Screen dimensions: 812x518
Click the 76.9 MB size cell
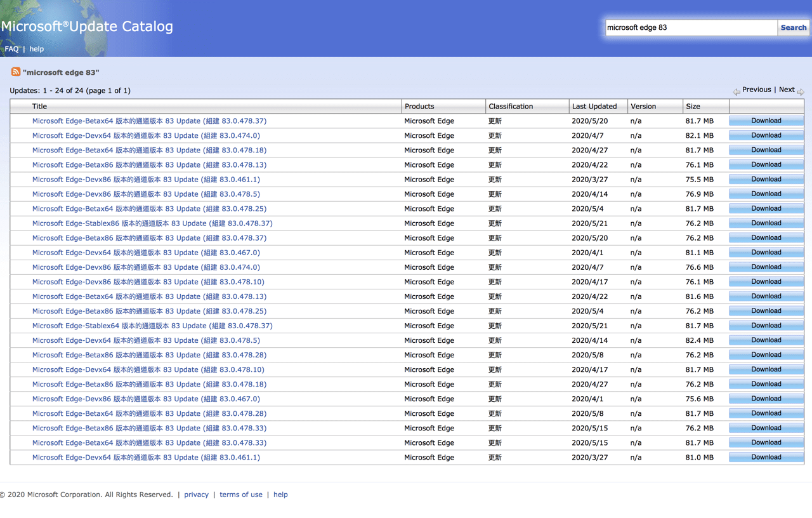point(699,194)
